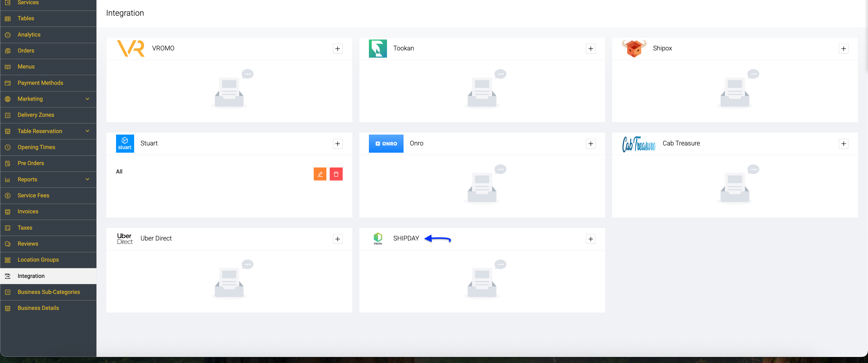Add a new SHIPDAY integration
Screen dimensions: 868x363
point(590,239)
